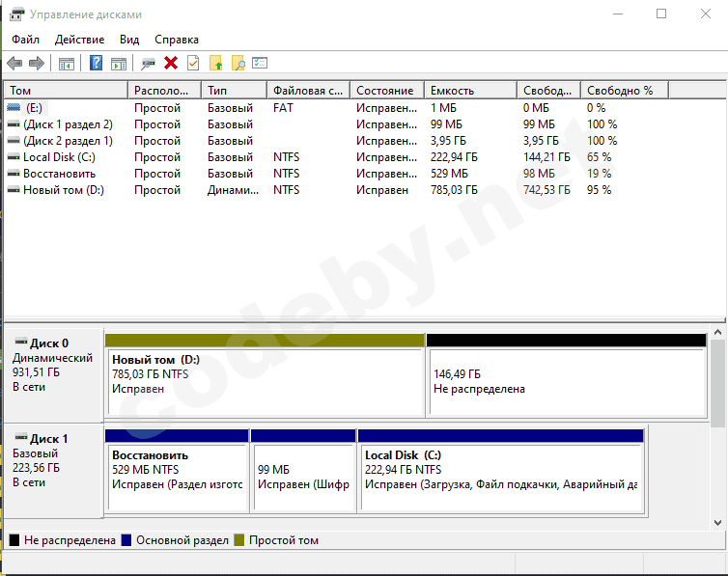
Task: Toggle the action pane toolbar icon
Action: (x=119, y=64)
